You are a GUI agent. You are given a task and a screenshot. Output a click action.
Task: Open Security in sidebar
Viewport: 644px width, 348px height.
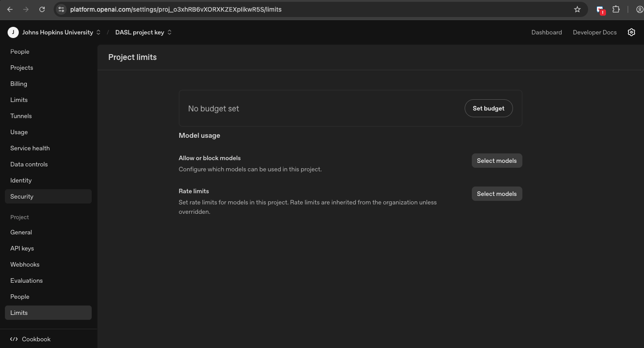point(48,196)
